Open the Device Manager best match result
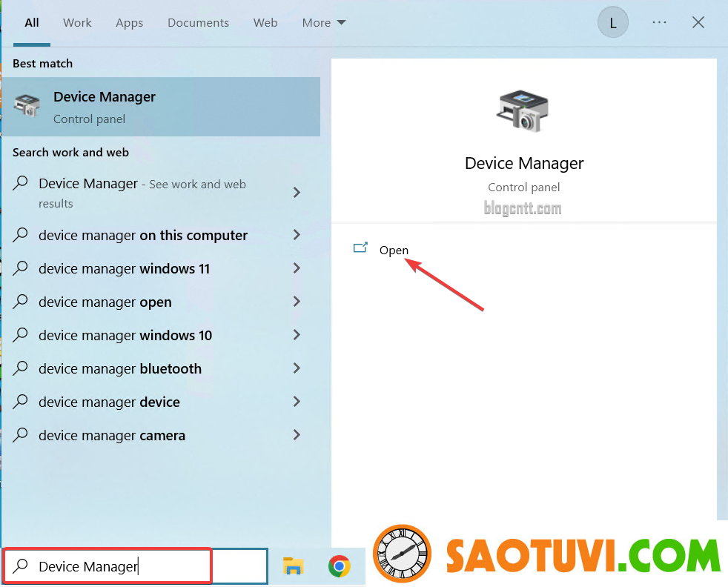 (161, 107)
